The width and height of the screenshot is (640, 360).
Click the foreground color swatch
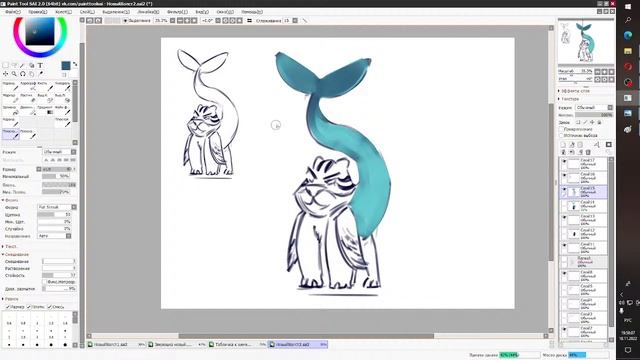click(x=66, y=65)
